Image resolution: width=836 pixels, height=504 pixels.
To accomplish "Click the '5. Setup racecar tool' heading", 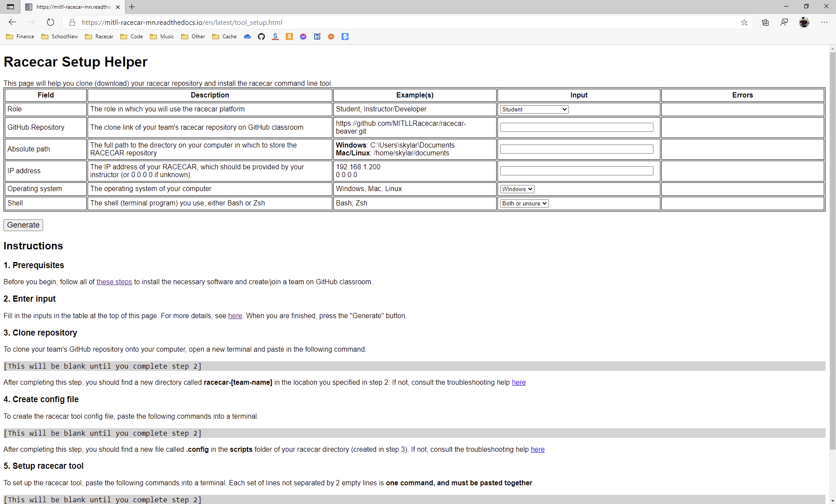I will click(44, 466).
